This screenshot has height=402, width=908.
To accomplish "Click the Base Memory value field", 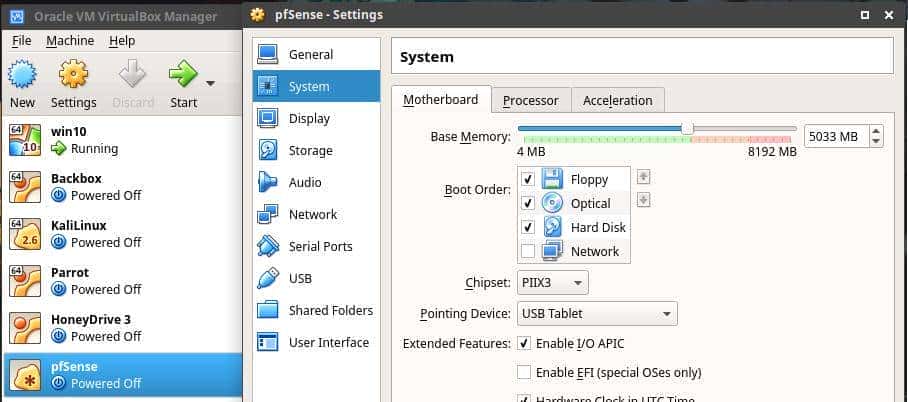I will point(833,137).
